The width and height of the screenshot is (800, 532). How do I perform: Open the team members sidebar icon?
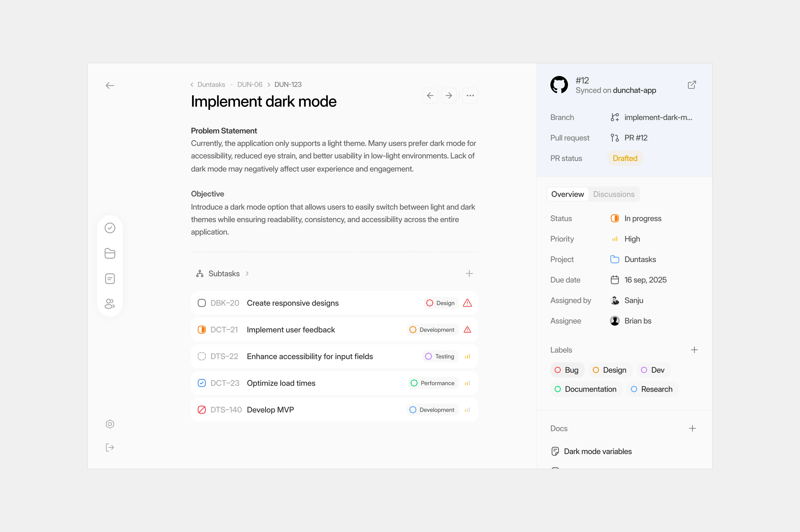[110, 304]
